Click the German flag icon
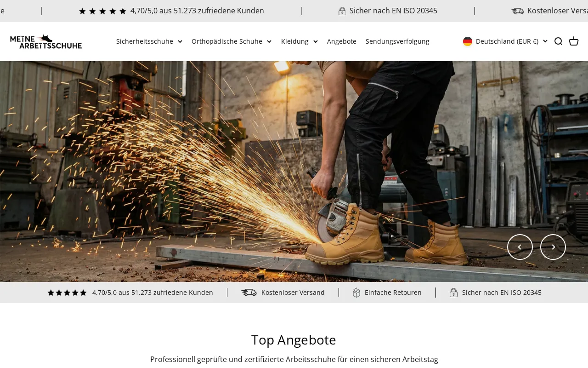 click(x=468, y=41)
